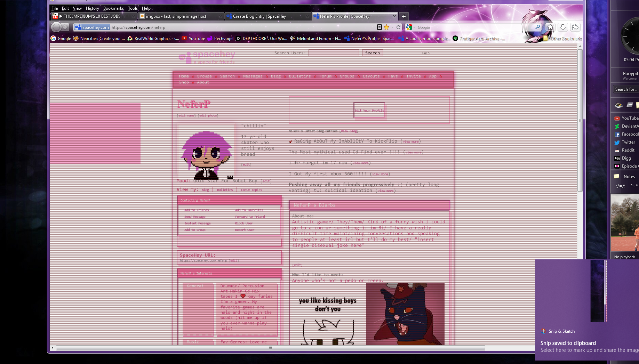Open the bookmark star dropdown arrow
The image size is (639, 364).
coord(392,27)
